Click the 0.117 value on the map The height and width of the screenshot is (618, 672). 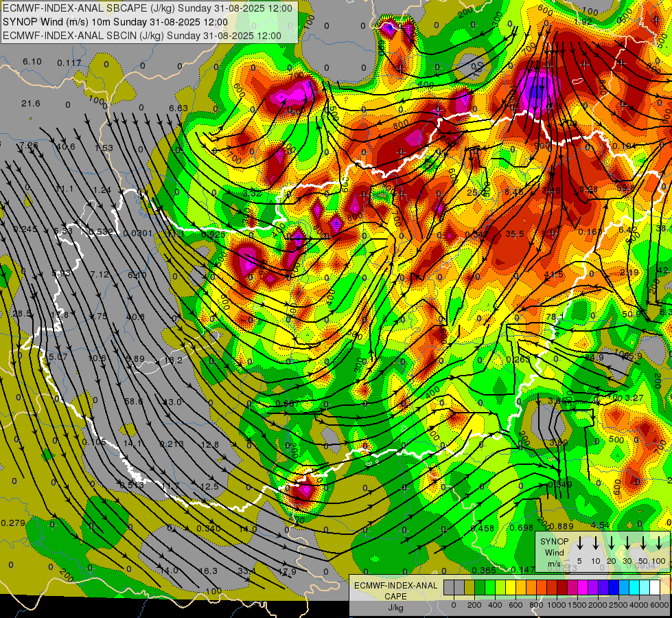pyautogui.click(x=69, y=63)
